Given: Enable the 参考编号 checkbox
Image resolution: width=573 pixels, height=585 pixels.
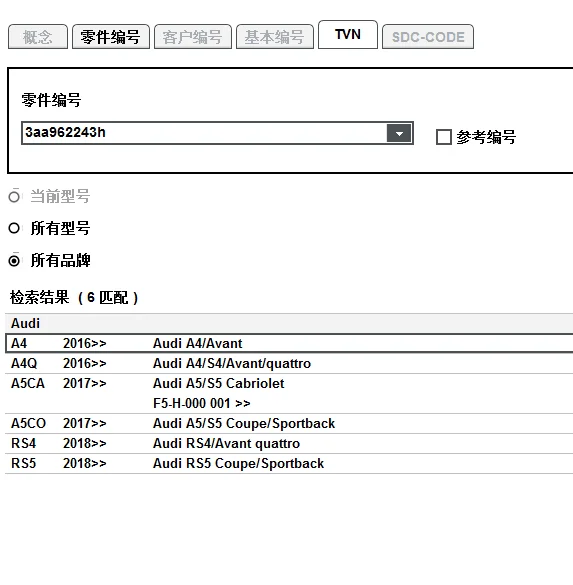Looking at the screenshot, I should point(444,137).
